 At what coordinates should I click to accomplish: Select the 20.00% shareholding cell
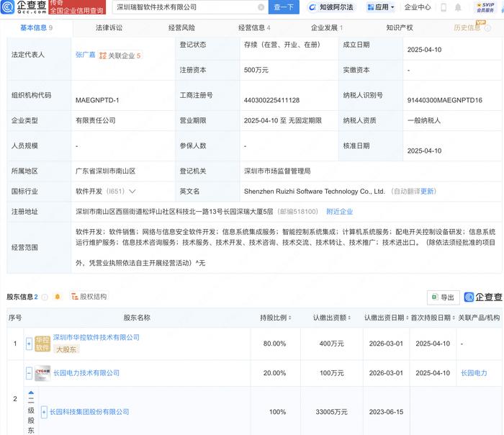pyautogui.click(x=274, y=373)
